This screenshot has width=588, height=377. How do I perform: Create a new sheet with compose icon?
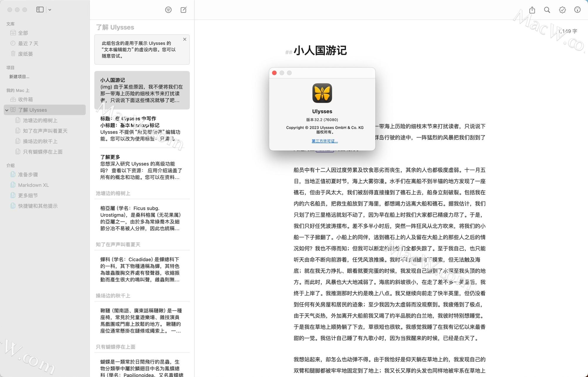pos(183,10)
